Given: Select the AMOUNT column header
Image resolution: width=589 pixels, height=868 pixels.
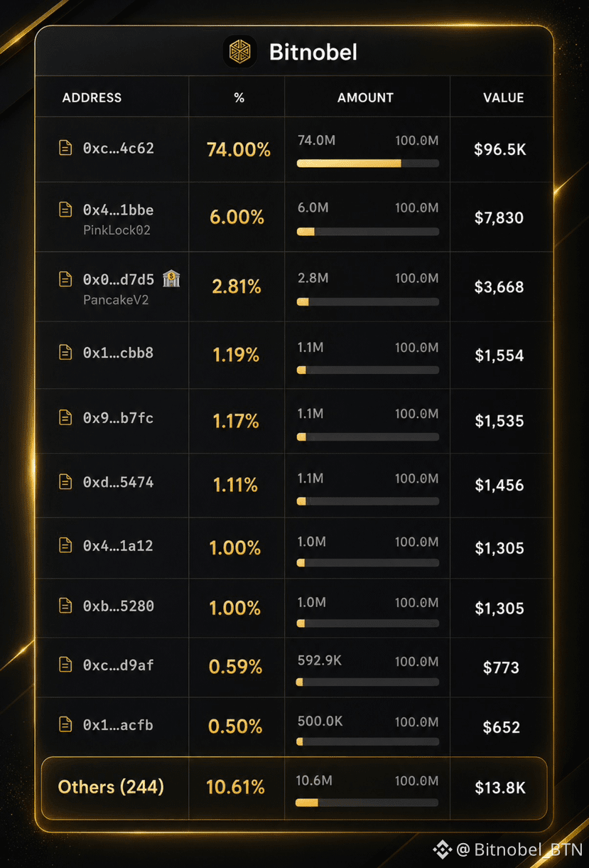Looking at the screenshot, I should coord(365,97).
